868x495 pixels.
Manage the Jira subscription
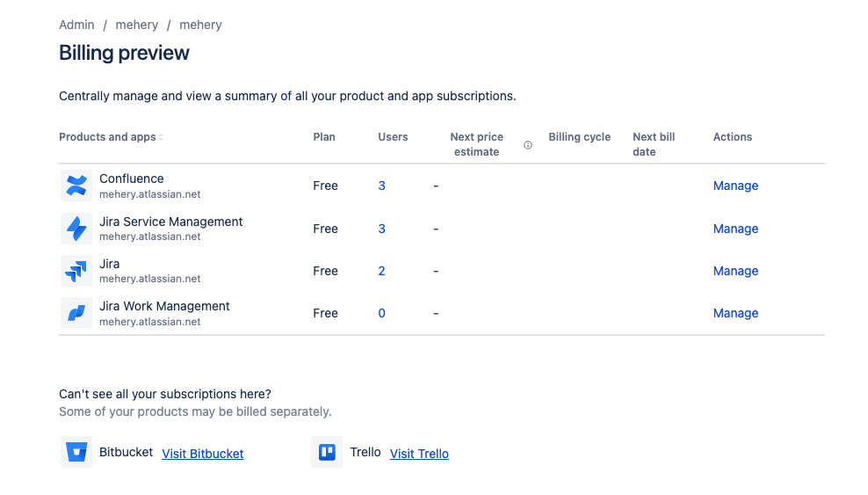[x=735, y=271]
